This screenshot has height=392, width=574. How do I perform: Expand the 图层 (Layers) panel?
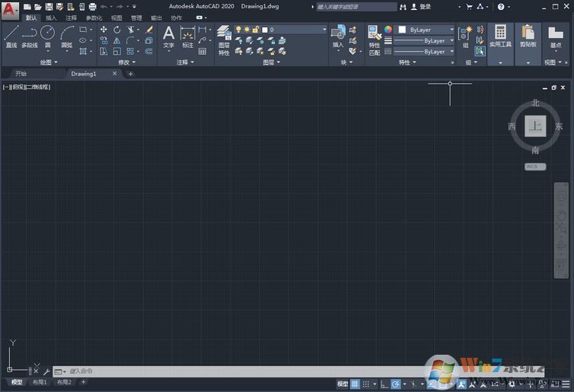click(x=271, y=62)
